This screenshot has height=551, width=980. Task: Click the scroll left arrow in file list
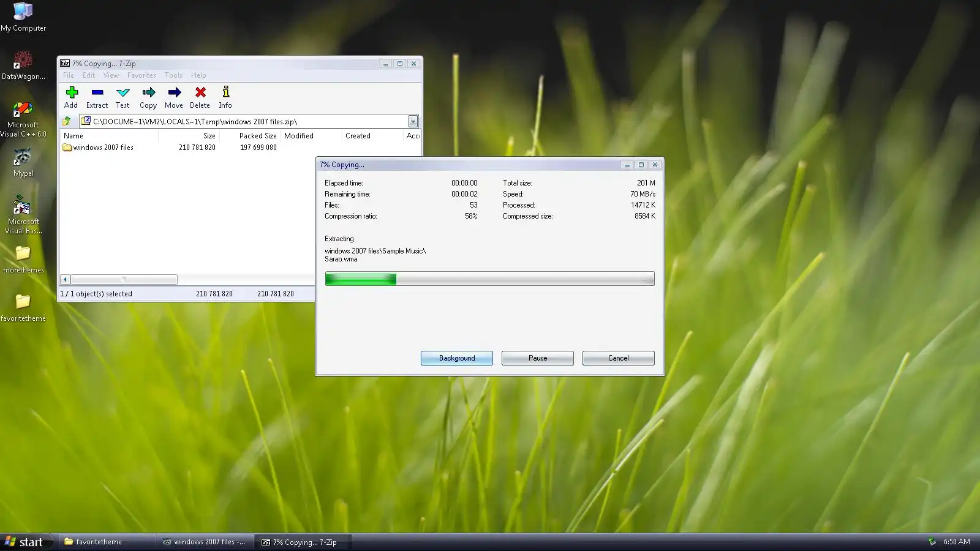click(x=65, y=279)
